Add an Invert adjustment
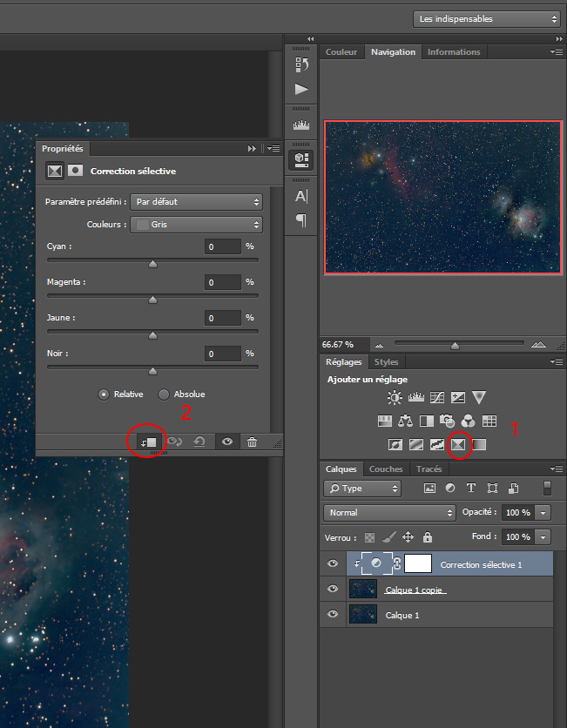The height and width of the screenshot is (728, 567). tap(395, 445)
